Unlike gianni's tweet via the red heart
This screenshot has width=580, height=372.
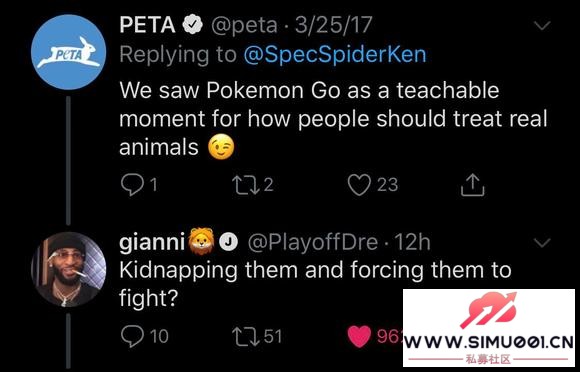click(359, 337)
